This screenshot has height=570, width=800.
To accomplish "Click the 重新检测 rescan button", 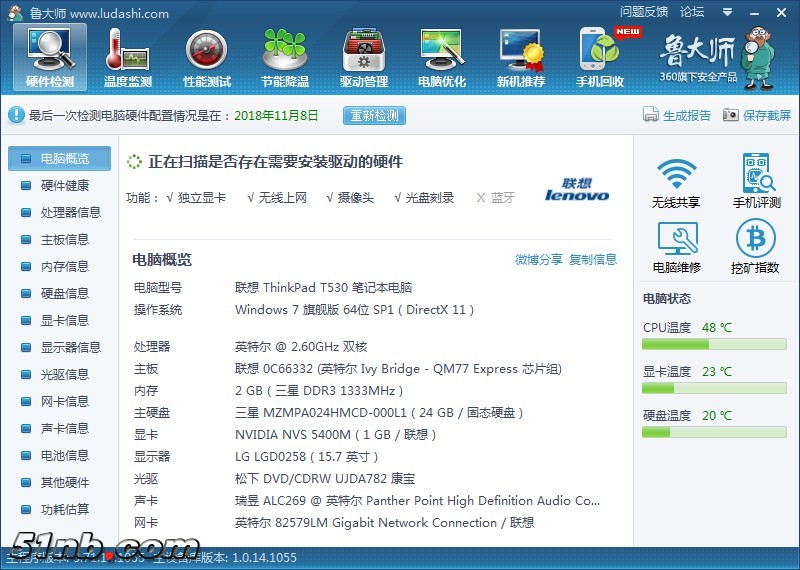I will pos(375,115).
